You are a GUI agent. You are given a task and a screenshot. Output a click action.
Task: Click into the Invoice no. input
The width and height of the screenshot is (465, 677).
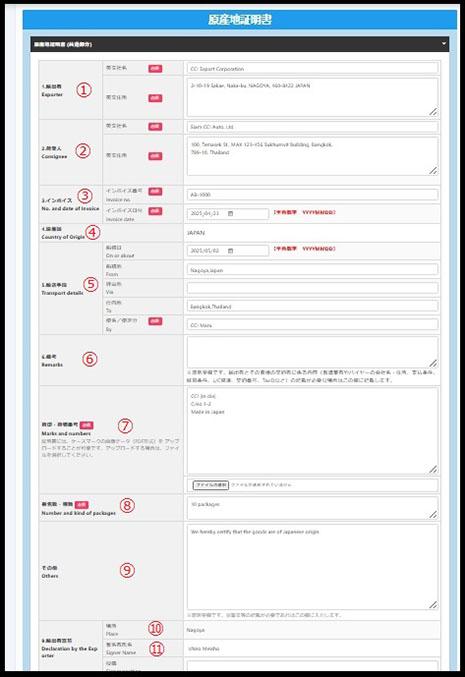(313, 195)
